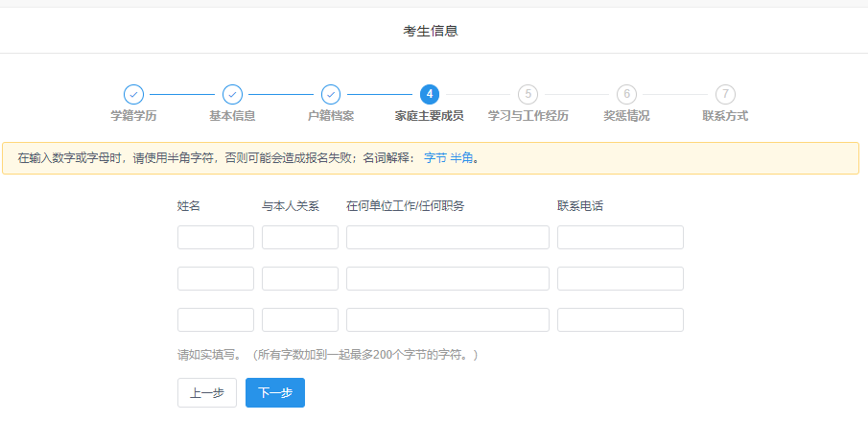Click the 与本人关系 column header
Viewport: 868px width, 421px height.
tap(291, 206)
